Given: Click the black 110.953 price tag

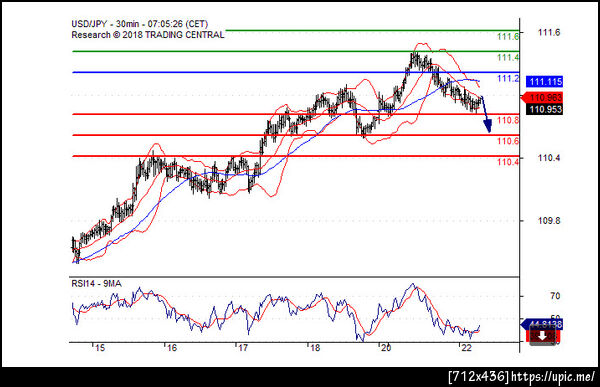Looking at the screenshot, I should click(544, 109).
